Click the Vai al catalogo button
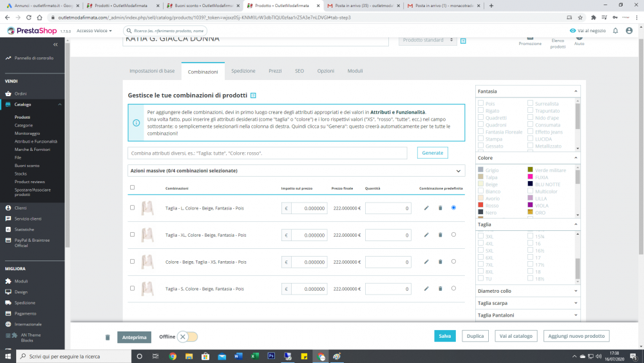Viewport: 644px width, 363px height. click(516, 336)
